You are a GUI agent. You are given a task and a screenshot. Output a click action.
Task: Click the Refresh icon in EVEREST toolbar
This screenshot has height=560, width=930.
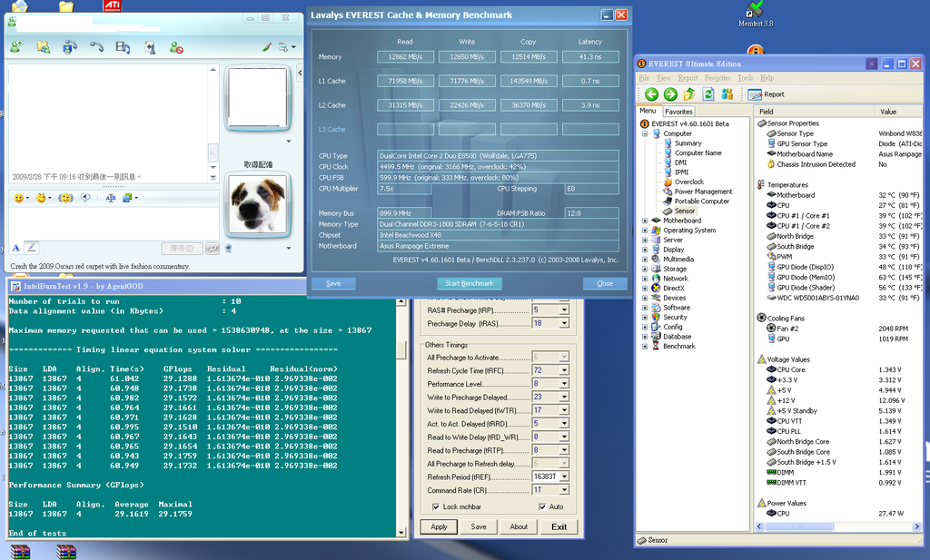708,94
